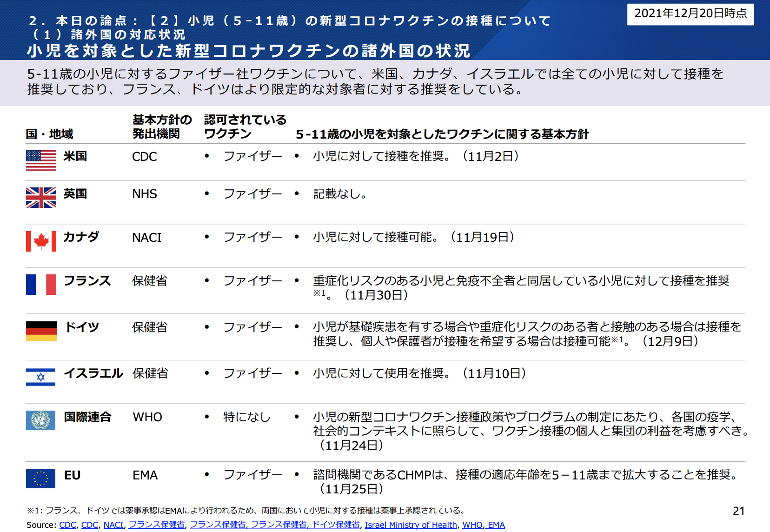Select the German flag icon
The height and width of the screenshot is (532, 770).
coord(41,331)
